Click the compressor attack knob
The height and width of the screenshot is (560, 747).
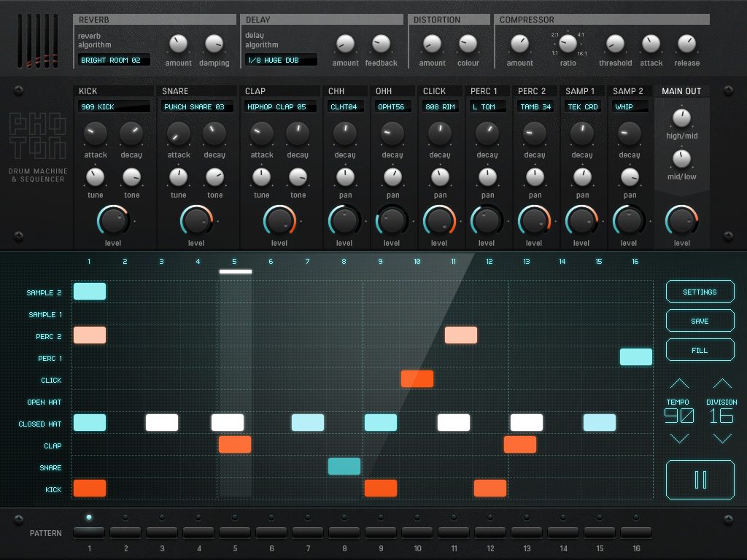651,44
